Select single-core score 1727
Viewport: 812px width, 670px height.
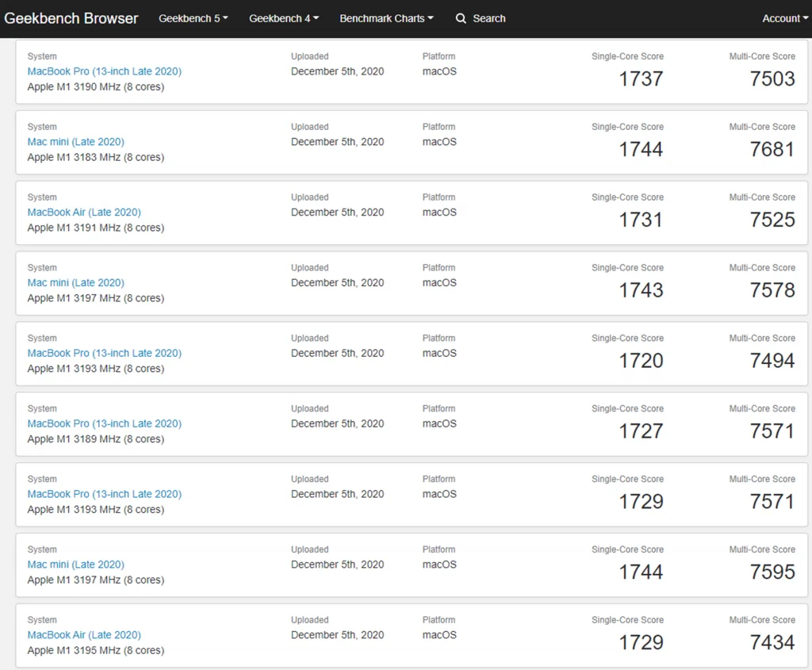click(x=641, y=431)
